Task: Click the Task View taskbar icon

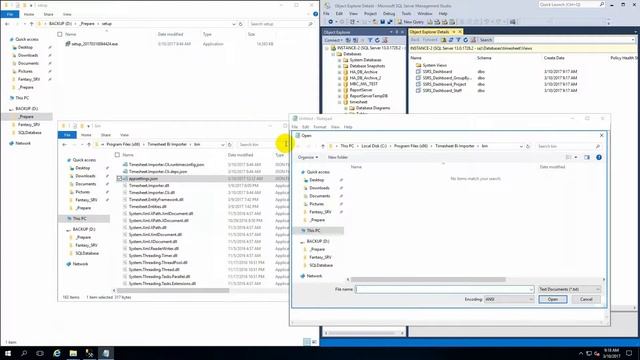Action: click(40, 353)
